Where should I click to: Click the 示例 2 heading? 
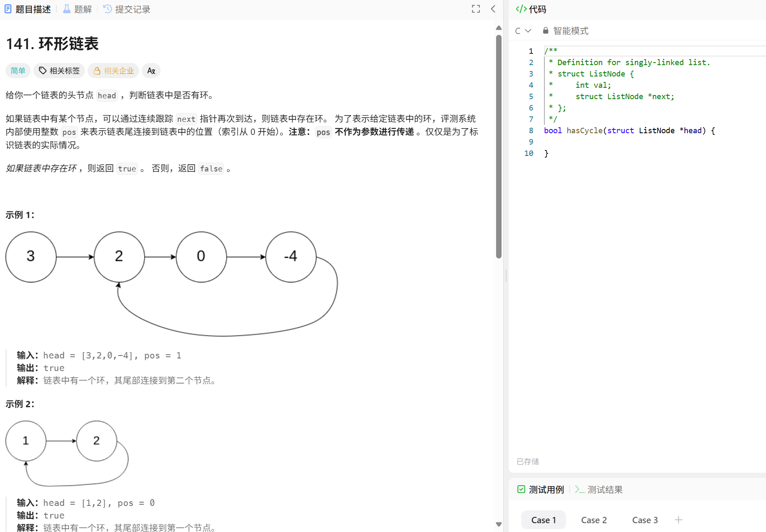[x=20, y=404]
